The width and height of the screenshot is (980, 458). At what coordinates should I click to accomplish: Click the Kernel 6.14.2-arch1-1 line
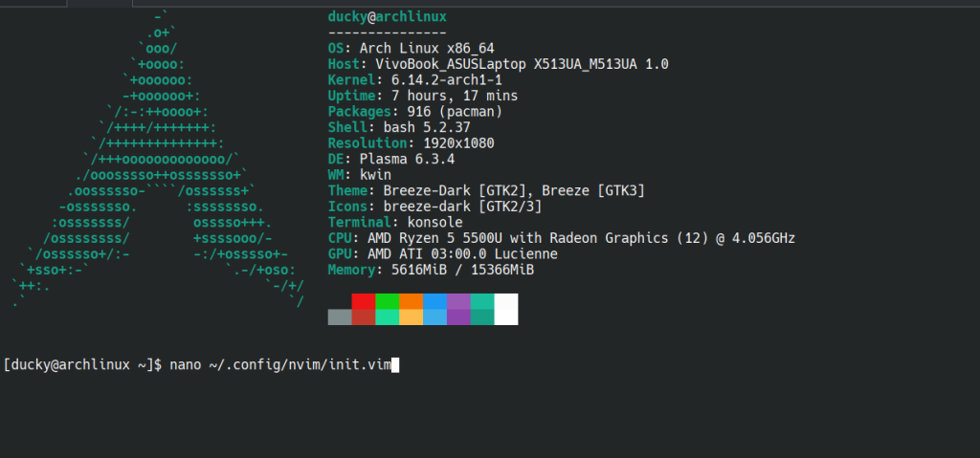415,80
